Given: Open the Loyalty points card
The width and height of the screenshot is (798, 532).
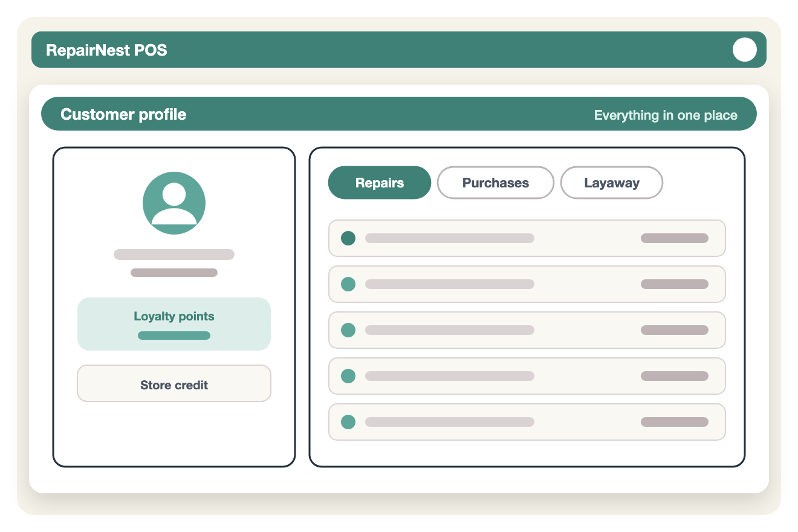Looking at the screenshot, I should click(x=174, y=324).
